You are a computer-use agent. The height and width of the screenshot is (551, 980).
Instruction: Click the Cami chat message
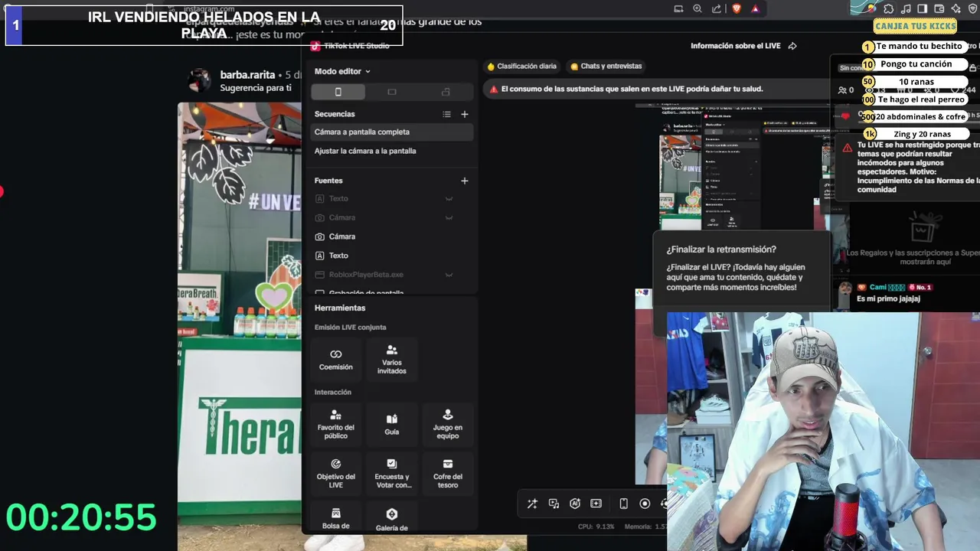(888, 298)
